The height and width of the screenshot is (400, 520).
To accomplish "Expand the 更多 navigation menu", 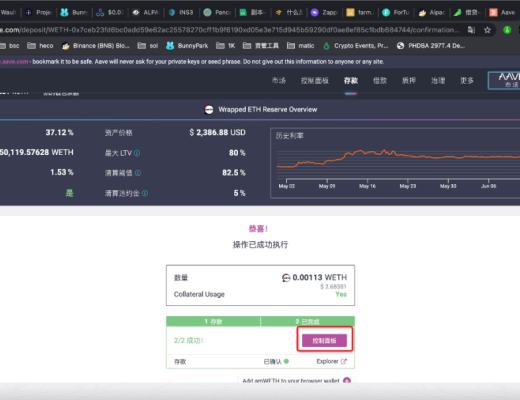I will coord(467,81).
